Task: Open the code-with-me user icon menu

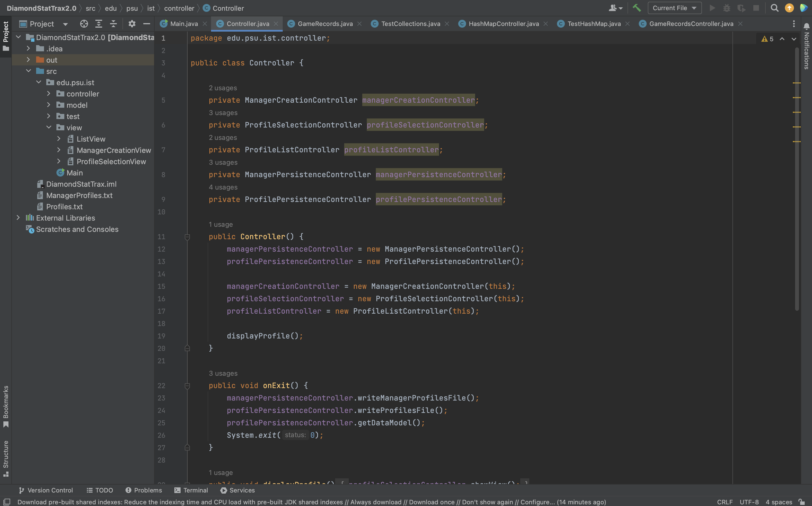Action: [x=615, y=8]
